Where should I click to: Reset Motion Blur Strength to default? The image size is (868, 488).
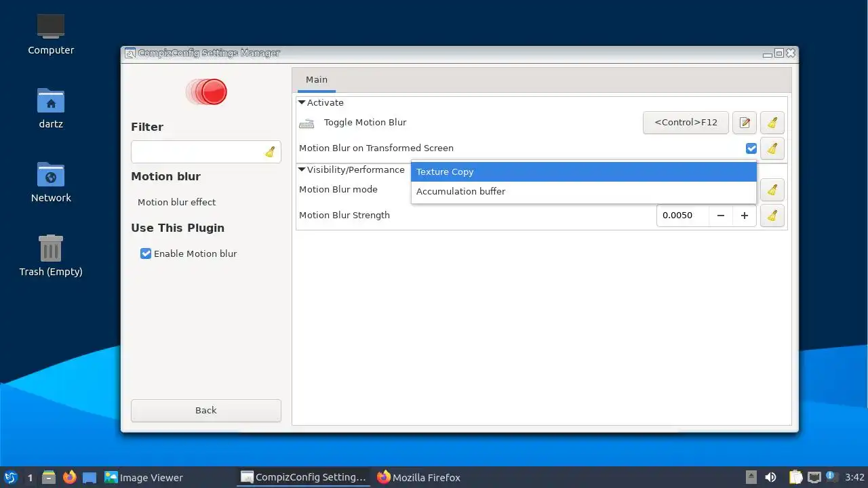[x=772, y=216]
